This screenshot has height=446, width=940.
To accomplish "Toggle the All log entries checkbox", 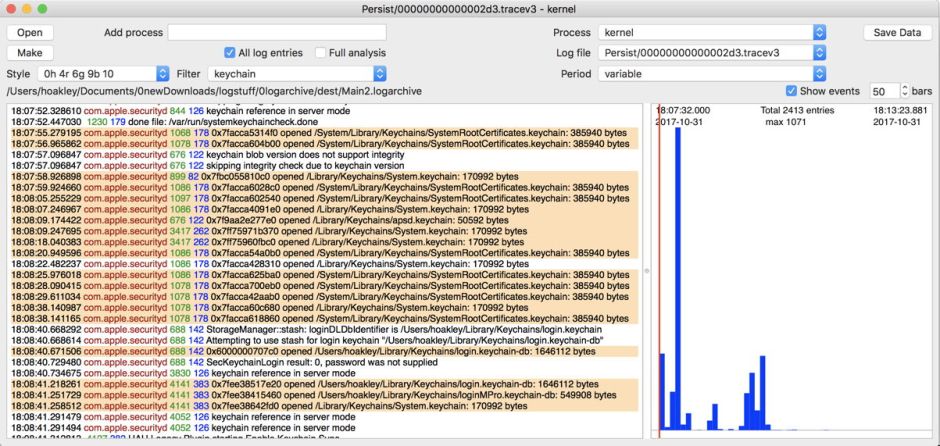I will click(230, 53).
